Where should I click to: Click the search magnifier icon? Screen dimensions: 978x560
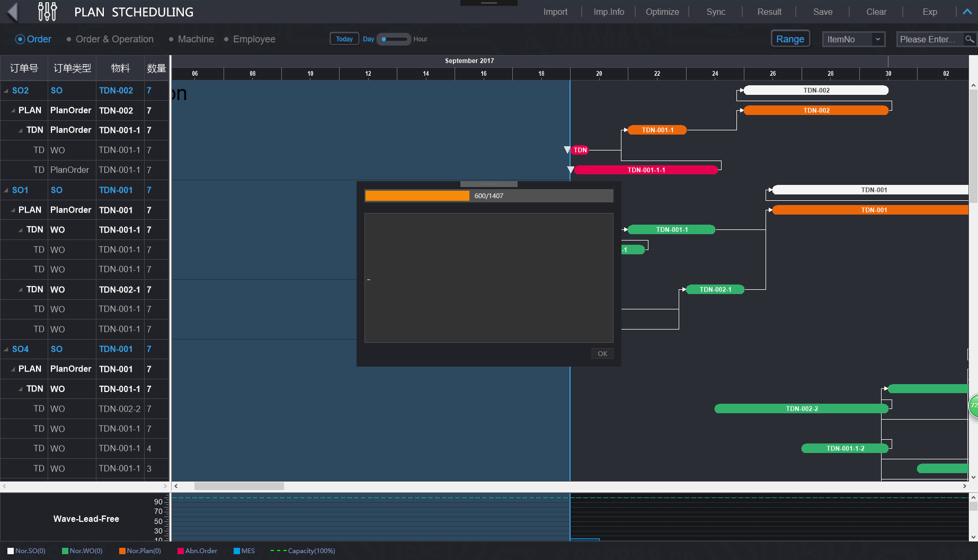pyautogui.click(x=970, y=39)
